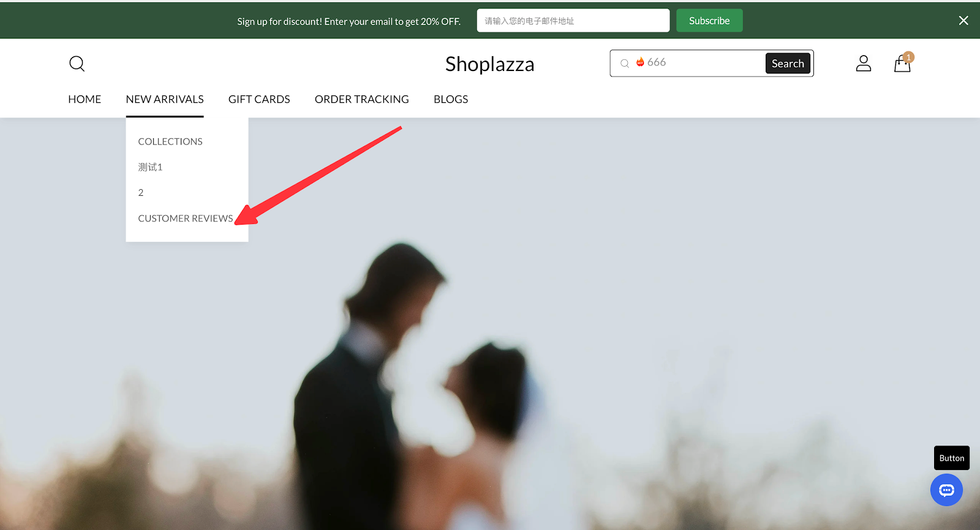Click the cart count badge
980x530 pixels.
pyautogui.click(x=908, y=57)
